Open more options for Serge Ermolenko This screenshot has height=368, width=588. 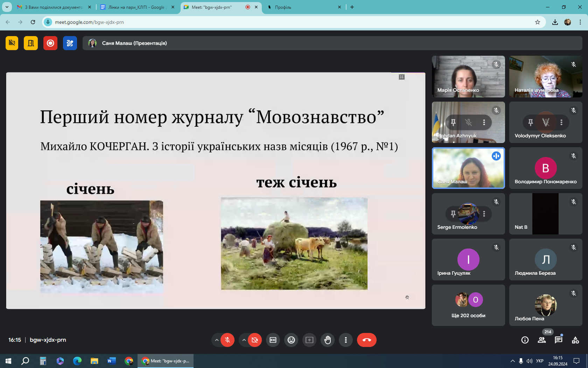point(484,214)
